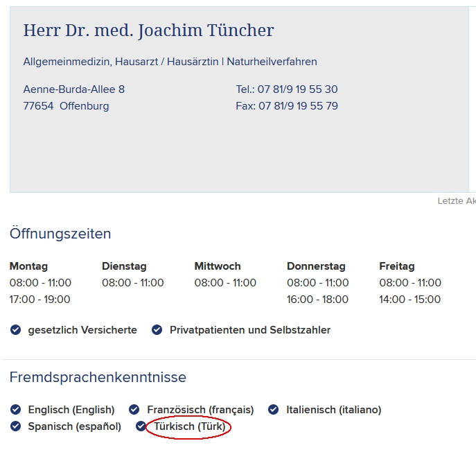Viewport: 476px width, 450px height.
Task: Click the checkmark icon next to Türkisch (Türk)
Action: (141, 426)
